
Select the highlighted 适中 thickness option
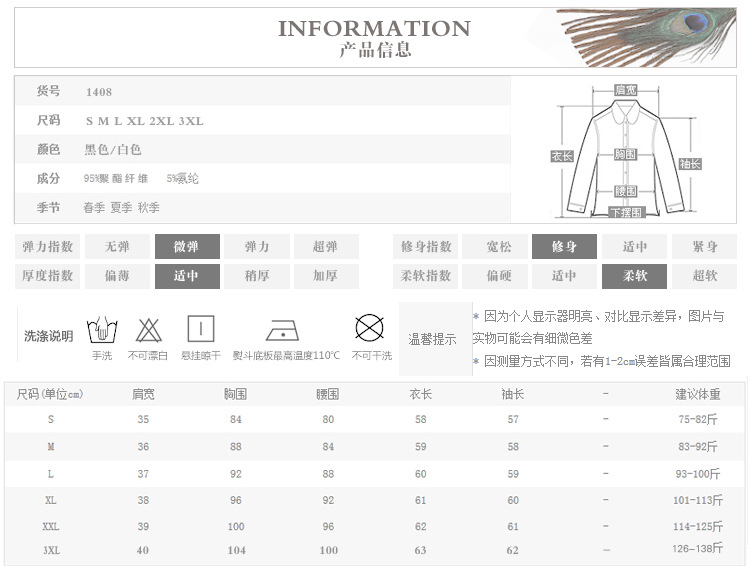click(x=187, y=276)
